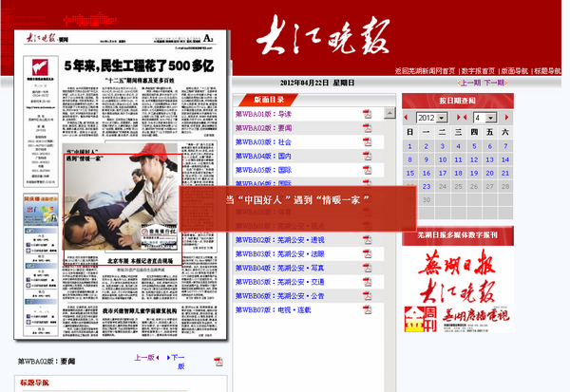This screenshot has height=392, width=570.
Task: Click next-year red arrow right of 2012
Action: (x=459, y=118)
